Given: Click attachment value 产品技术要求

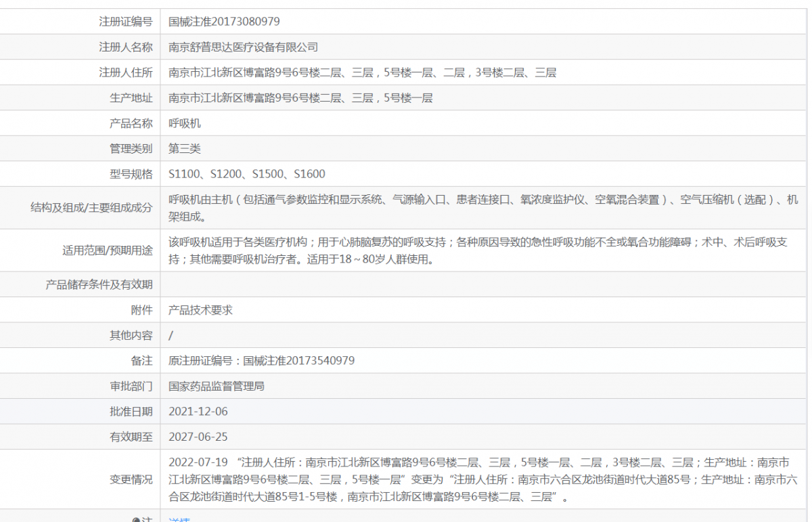Looking at the screenshot, I should tap(201, 309).
